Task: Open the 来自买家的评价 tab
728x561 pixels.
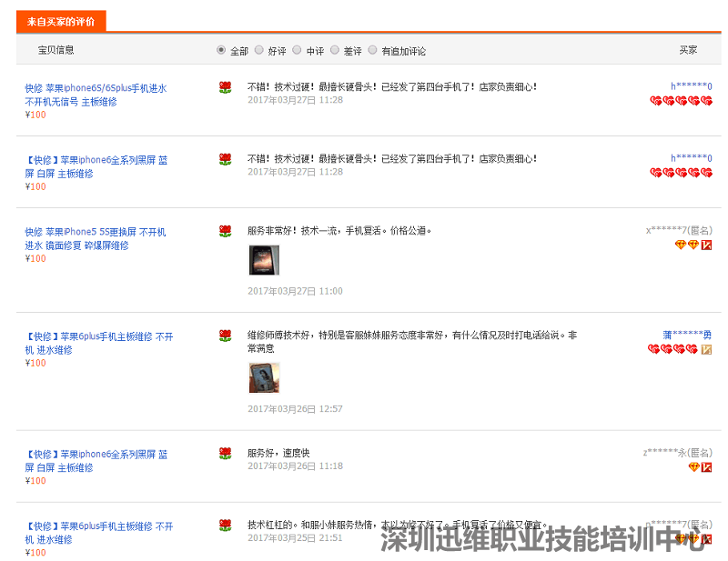Action: coord(61,21)
